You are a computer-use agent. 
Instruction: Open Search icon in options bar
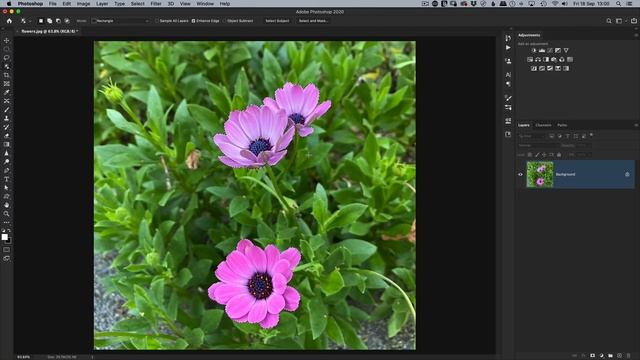609,21
